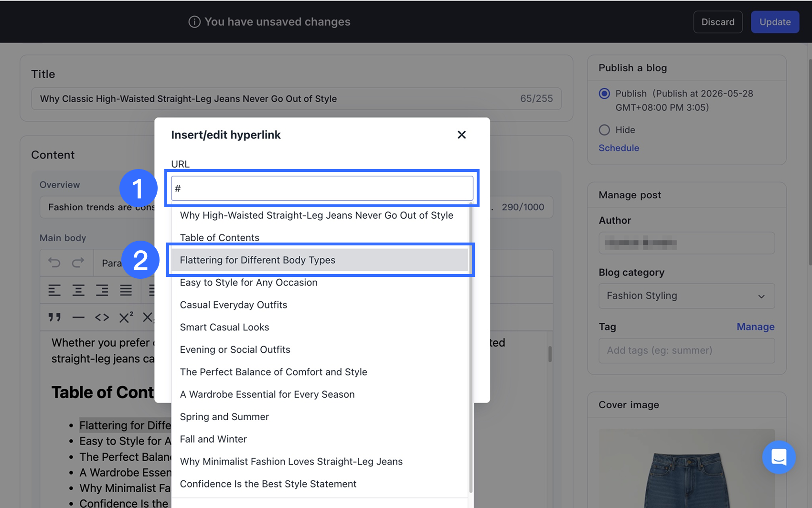Viewport: 812px width, 508px height.
Task: Click the Update button
Action: point(775,22)
